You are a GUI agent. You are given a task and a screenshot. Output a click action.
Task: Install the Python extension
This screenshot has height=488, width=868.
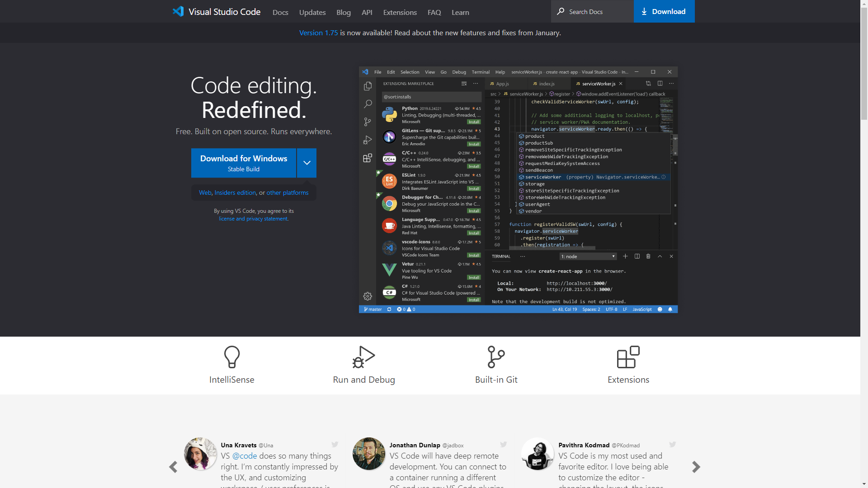pos(474,122)
